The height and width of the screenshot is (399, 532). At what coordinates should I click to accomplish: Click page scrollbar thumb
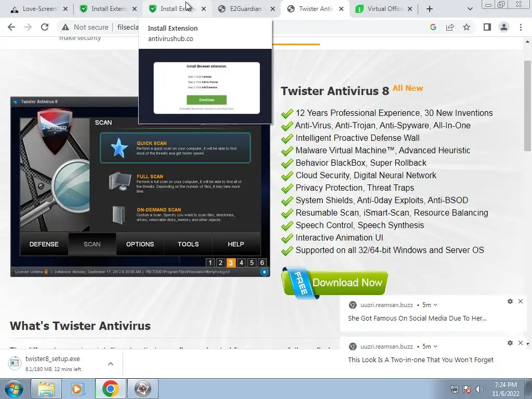pos(528,106)
